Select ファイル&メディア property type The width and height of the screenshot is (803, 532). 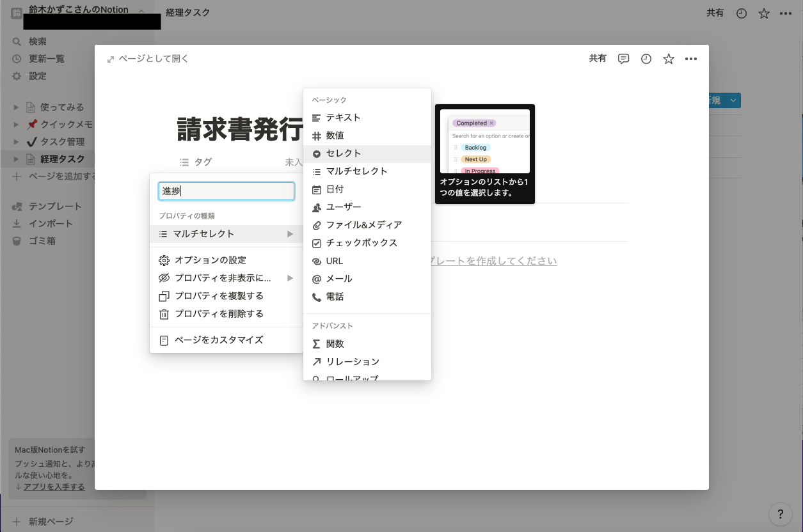367,225
